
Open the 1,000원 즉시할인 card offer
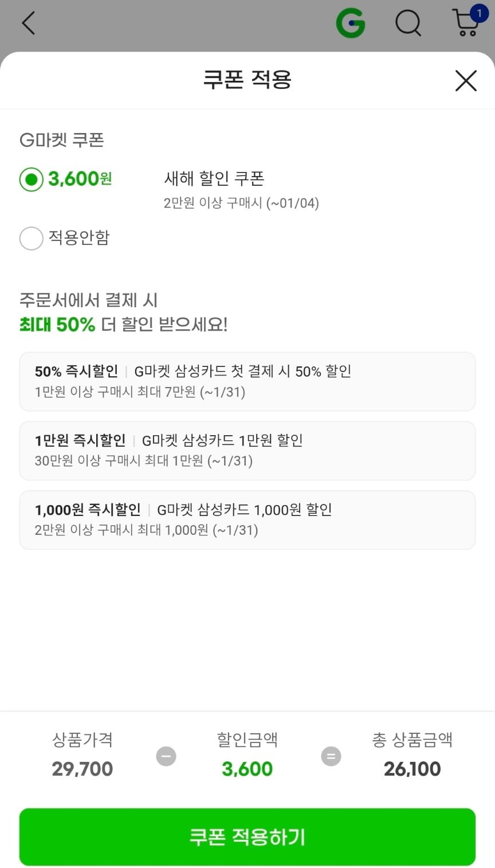(247, 519)
